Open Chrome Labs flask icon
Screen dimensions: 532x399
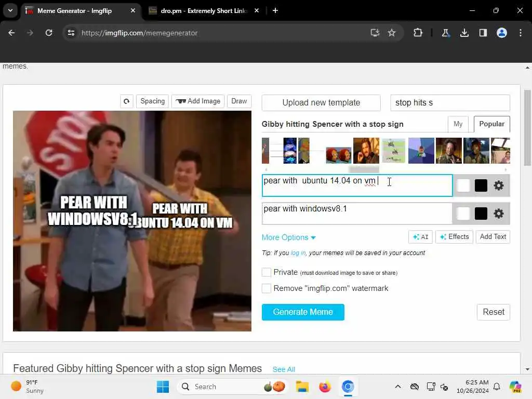445,33
